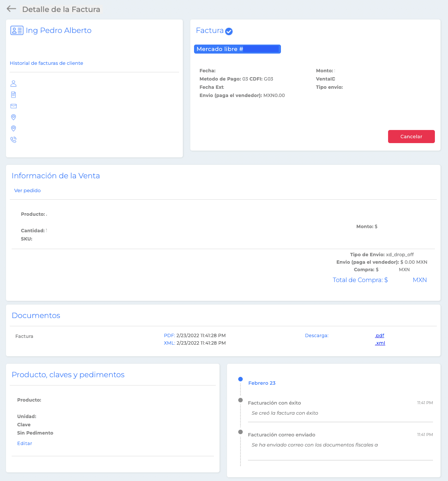Image resolution: width=448 pixels, height=481 pixels.
Task: Click the Total de Compra amount
Action: pos(380,280)
